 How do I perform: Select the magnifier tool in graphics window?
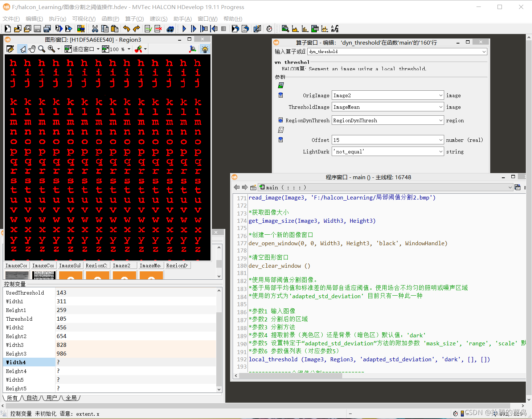pos(42,49)
